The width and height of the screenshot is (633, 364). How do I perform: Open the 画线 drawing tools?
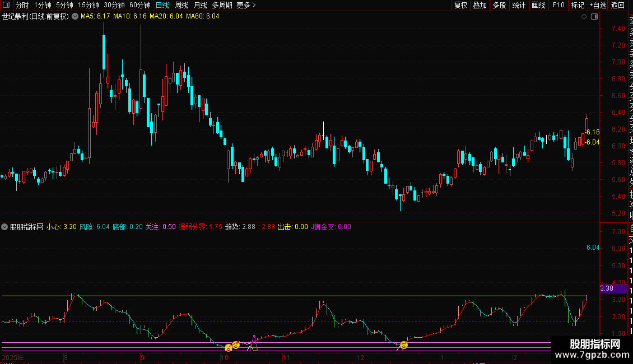tap(538, 5)
